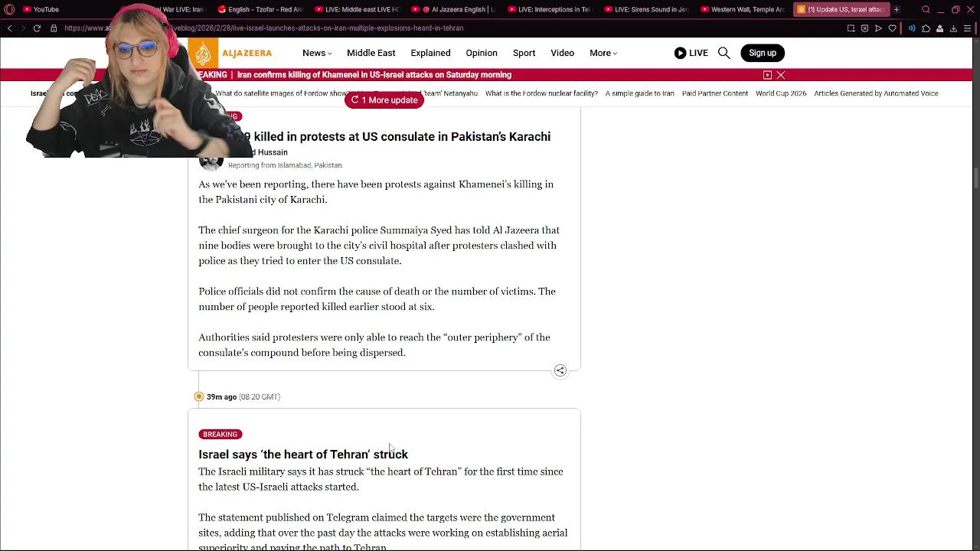Click the Al Jazeera logo

(x=230, y=53)
